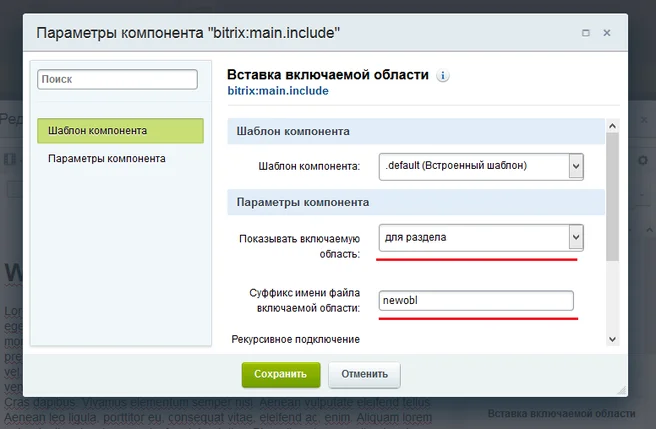The image size is (656, 429).
Task: Open the 'bitrix:main.include' link
Action: click(278, 91)
